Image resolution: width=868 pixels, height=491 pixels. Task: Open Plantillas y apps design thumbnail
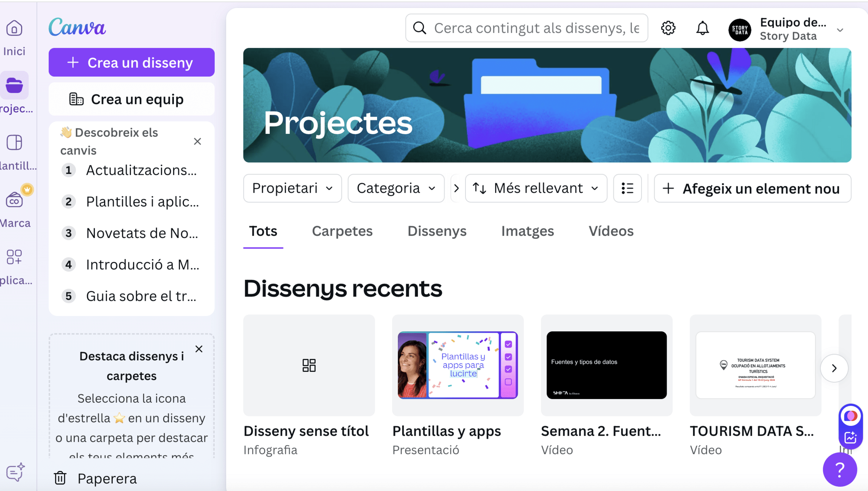pyautogui.click(x=457, y=365)
